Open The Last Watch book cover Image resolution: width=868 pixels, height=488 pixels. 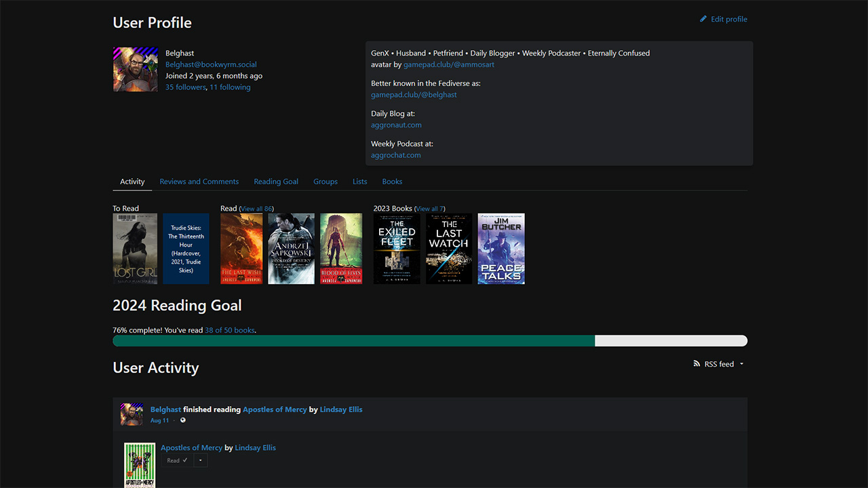click(x=449, y=249)
